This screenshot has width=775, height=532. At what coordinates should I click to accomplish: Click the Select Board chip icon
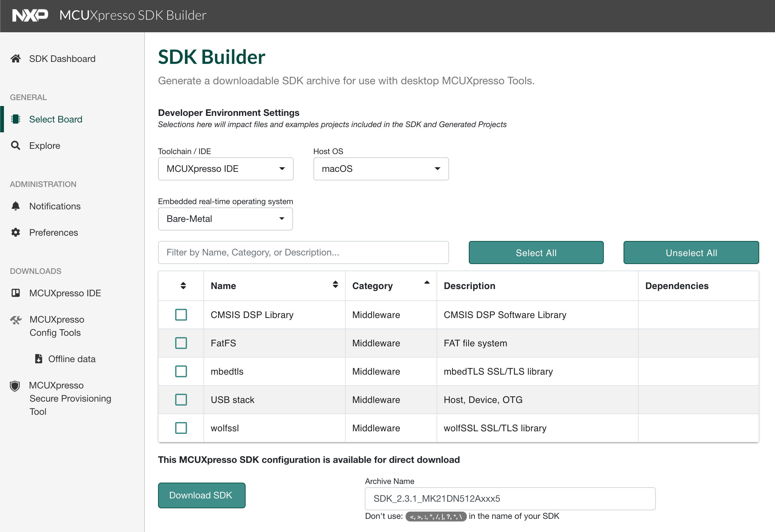16,119
